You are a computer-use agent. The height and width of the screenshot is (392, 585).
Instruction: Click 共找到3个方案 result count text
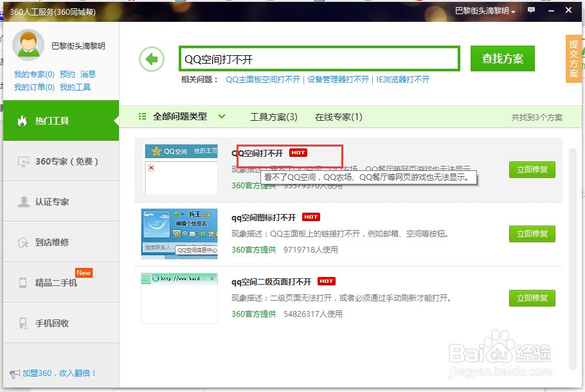pyautogui.click(x=537, y=118)
